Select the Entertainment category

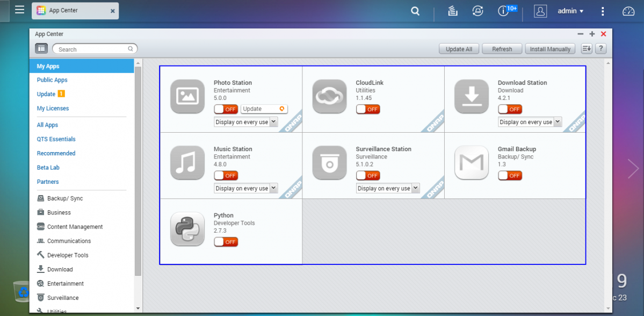tap(60, 284)
